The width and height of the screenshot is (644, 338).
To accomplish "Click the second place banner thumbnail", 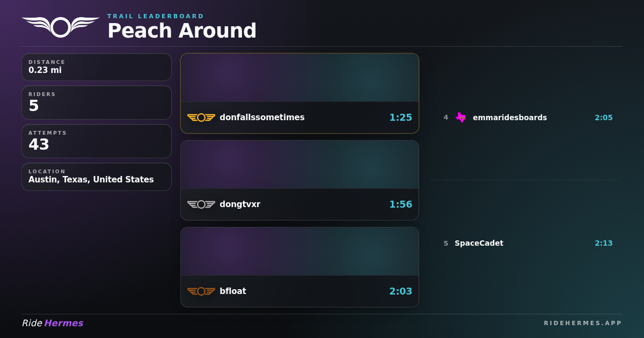I will (x=299, y=165).
